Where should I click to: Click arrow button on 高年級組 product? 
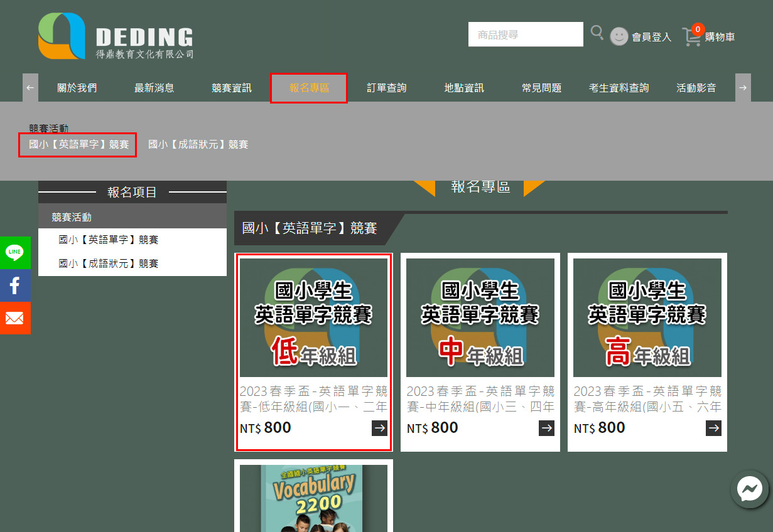pos(713,428)
